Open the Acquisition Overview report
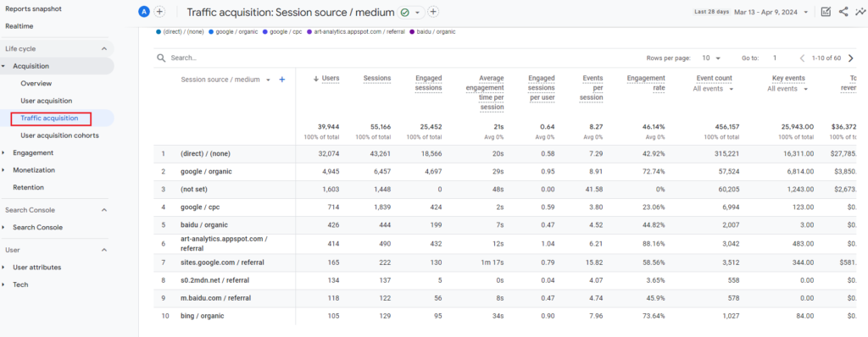868x337 pixels. pos(36,84)
